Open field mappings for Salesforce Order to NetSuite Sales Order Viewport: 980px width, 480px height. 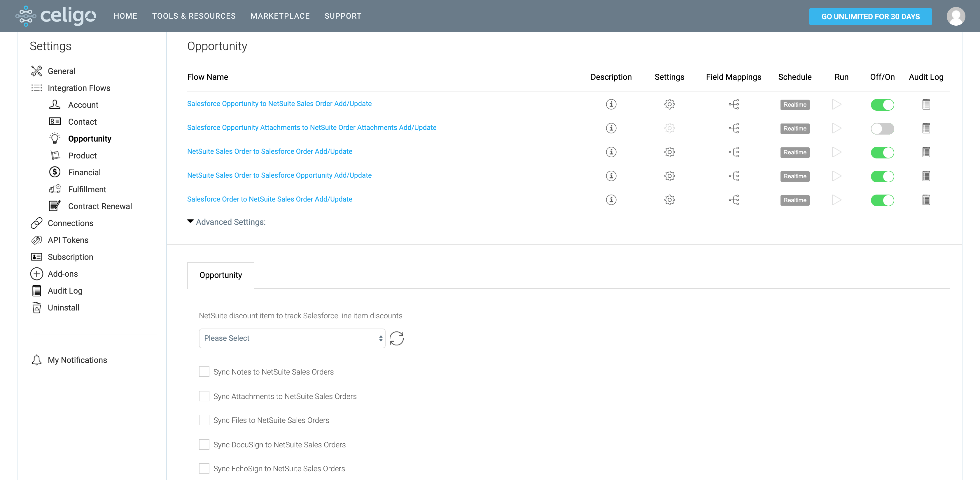click(x=734, y=200)
